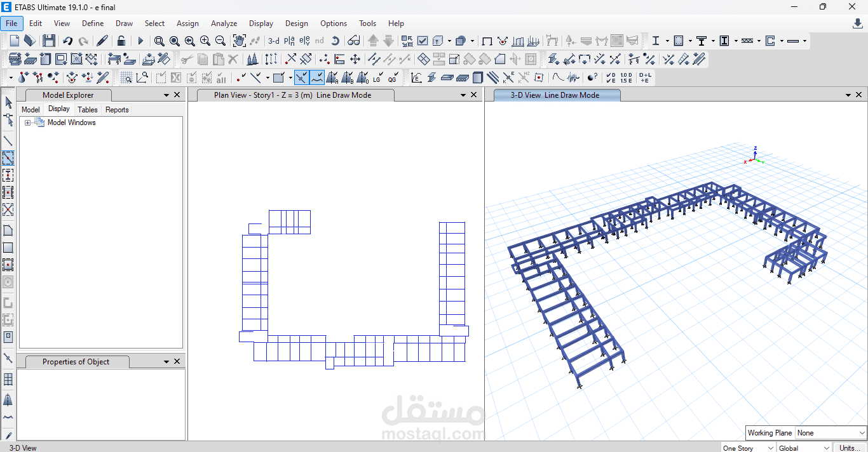This screenshot has width=868, height=452.
Task: Click the Run Analysis play icon
Action: click(x=140, y=41)
